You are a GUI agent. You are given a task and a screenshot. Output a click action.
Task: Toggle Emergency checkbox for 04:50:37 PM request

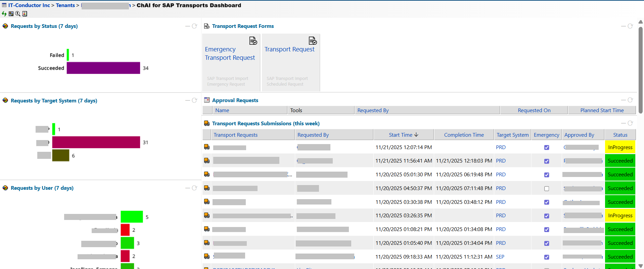coord(547,188)
